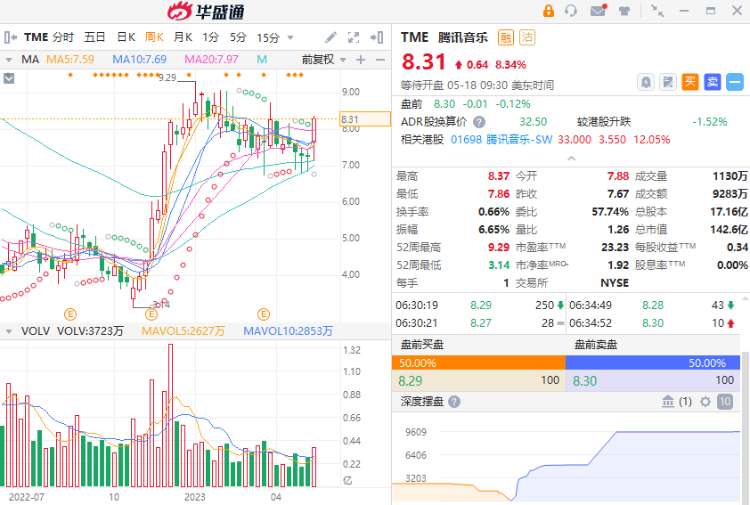Click the second earnings E marker on chart
This screenshot has width=750, height=505.
[151, 314]
